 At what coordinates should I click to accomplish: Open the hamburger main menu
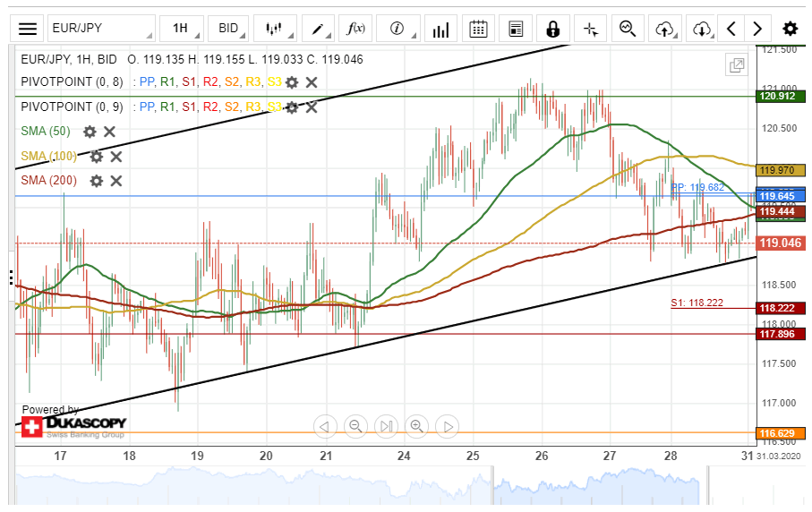point(28,29)
